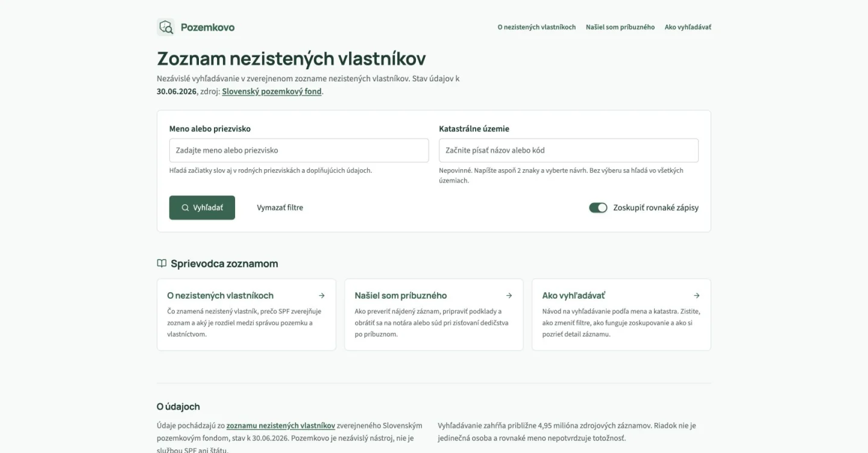Open the Katastrálne územie autocomplete field
This screenshot has width=868, height=453.
tap(568, 151)
